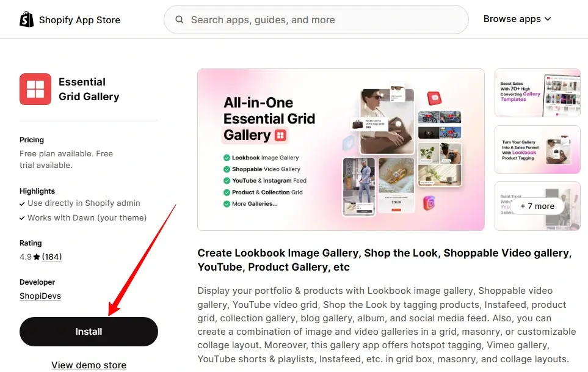Open the Browse apps chevron arrow
The width and height of the screenshot is (588, 372).
[x=548, y=20]
